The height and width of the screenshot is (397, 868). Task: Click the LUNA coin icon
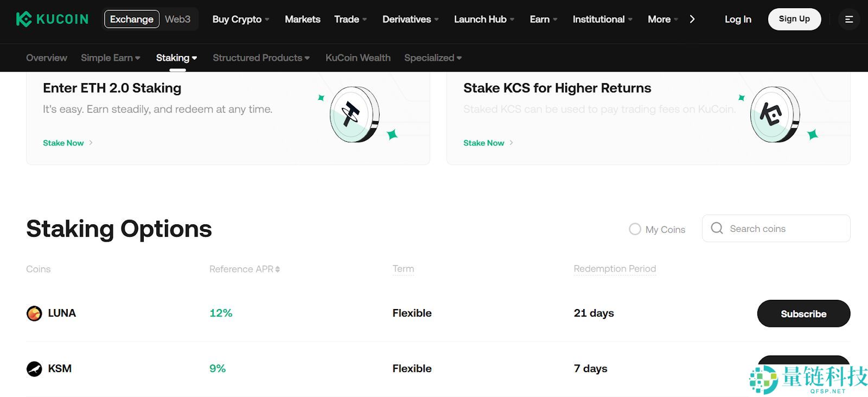34,313
